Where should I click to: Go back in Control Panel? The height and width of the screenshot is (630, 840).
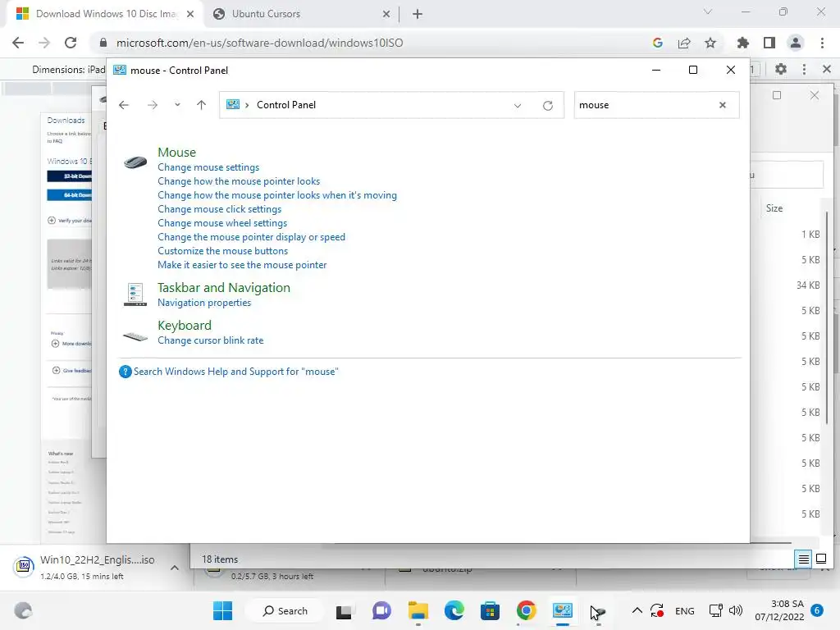tap(124, 105)
